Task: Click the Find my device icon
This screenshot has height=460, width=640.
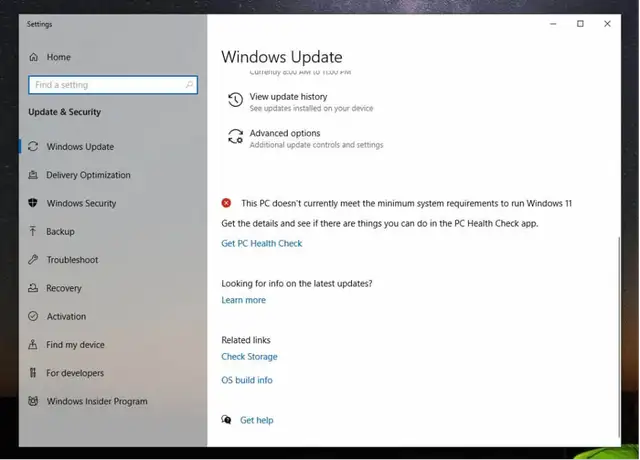Action: coord(33,344)
